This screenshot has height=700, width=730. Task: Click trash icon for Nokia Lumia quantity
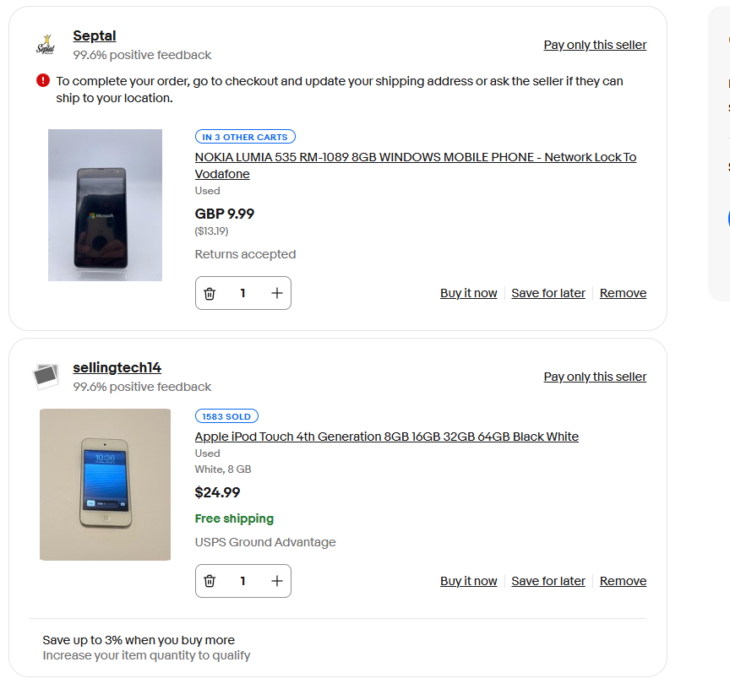[x=210, y=293]
